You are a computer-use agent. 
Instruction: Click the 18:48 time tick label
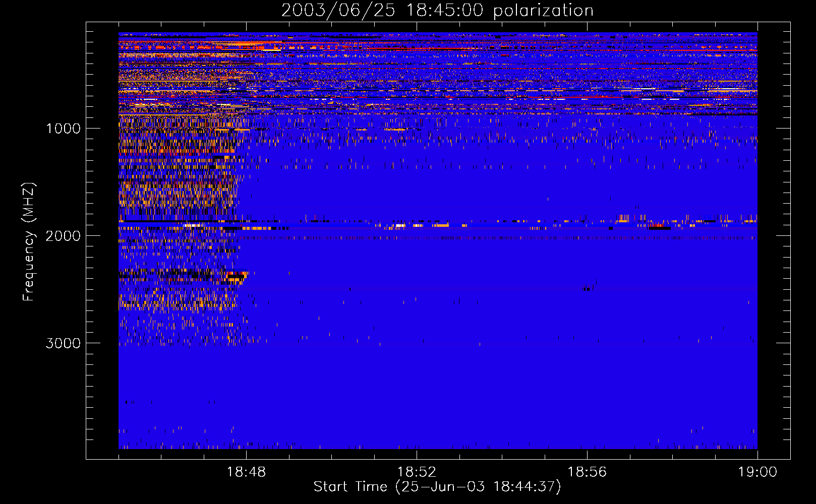pyautogui.click(x=246, y=472)
